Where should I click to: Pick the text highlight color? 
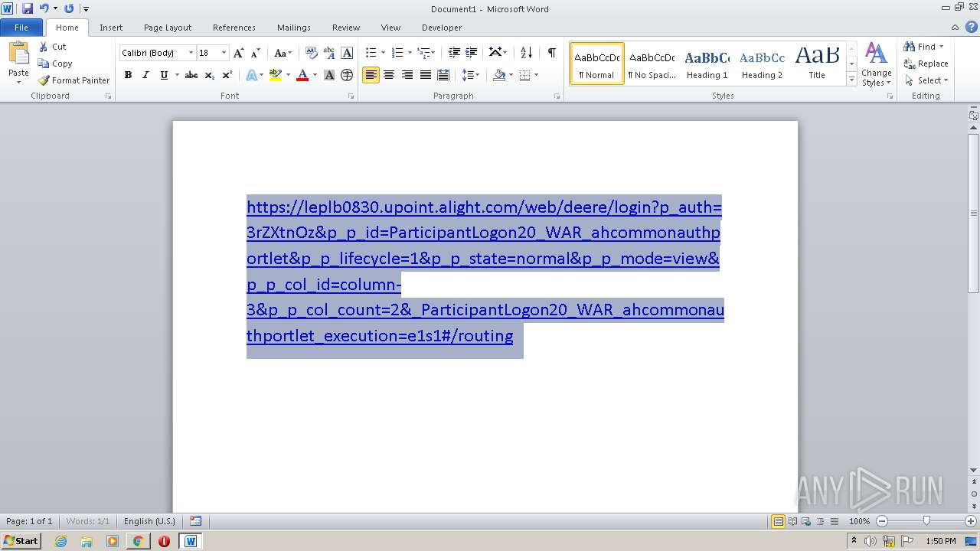point(276,75)
